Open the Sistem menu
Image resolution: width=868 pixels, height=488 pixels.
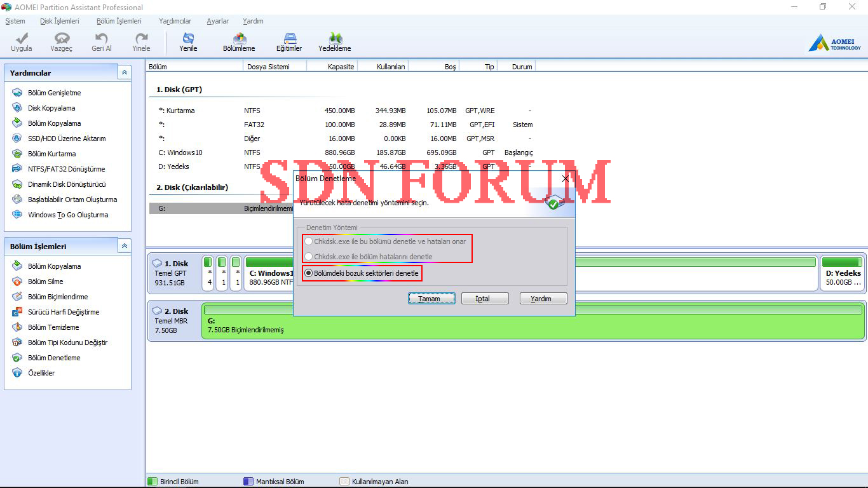(x=15, y=21)
